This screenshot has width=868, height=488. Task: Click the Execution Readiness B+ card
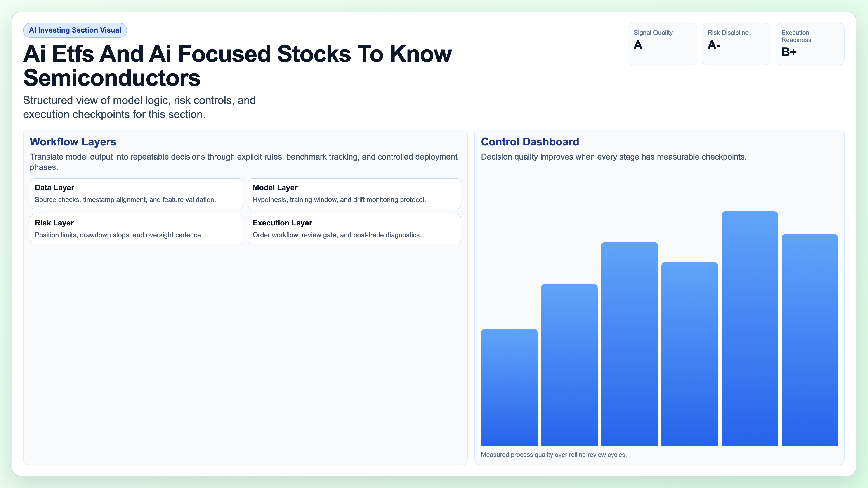click(x=810, y=44)
